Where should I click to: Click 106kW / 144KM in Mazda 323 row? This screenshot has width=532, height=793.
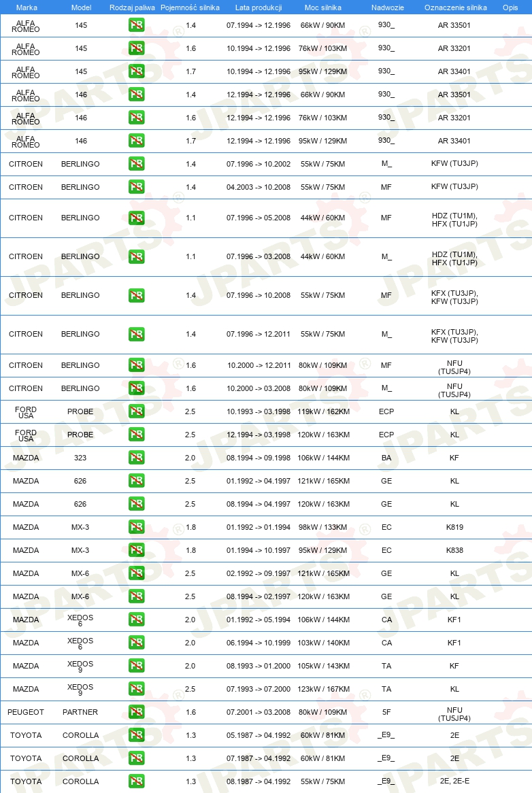pos(324,458)
